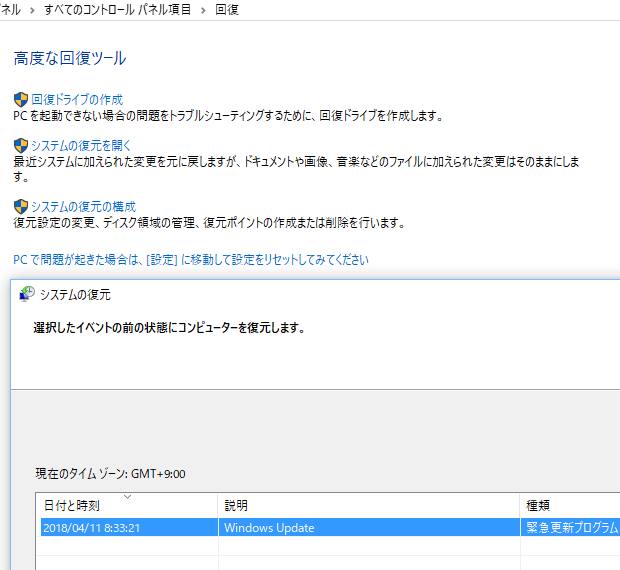Sort by 種類 column header
The width and height of the screenshot is (620, 570).
coord(570,505)
